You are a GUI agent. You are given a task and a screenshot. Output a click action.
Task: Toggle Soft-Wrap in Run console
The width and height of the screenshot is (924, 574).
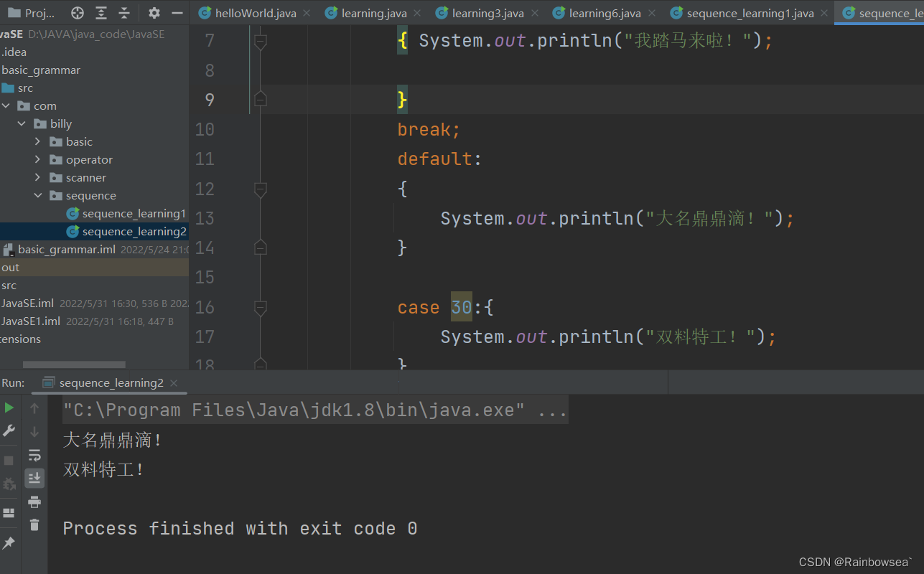click(x=34, y=455)
